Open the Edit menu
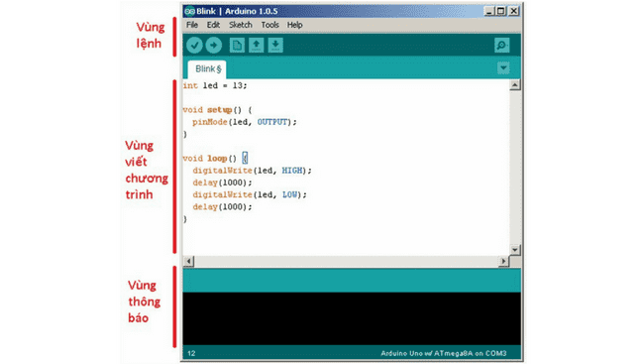Image resolution: width=644 pixels, height=364 pixels. [213, 25]
